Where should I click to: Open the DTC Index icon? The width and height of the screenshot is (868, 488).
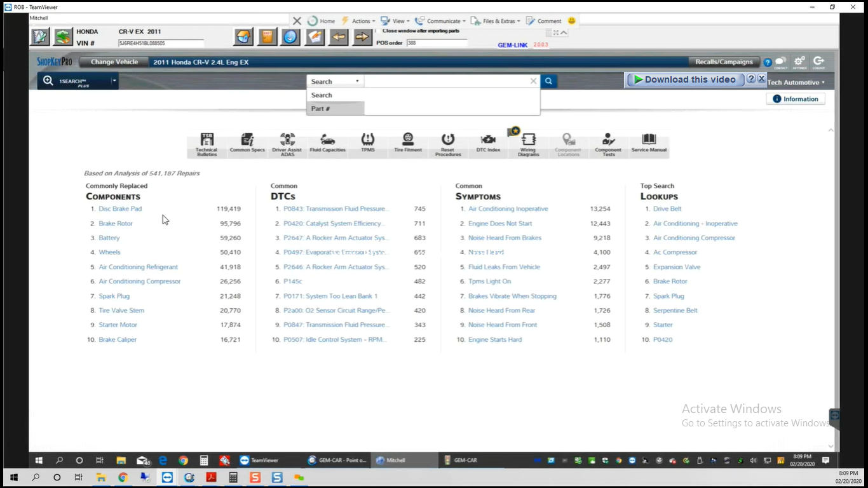click(x=488, y=144)
